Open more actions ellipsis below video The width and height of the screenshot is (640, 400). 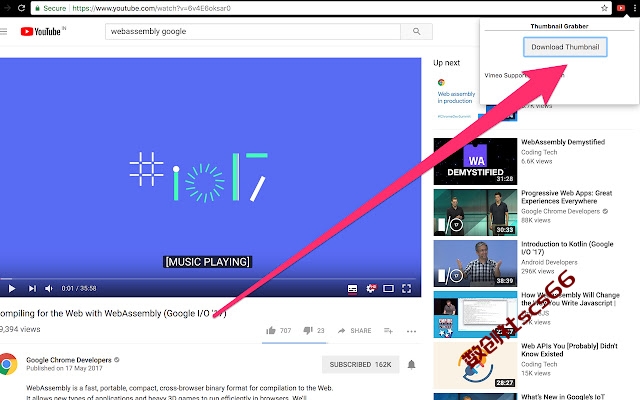coord(411,331)
